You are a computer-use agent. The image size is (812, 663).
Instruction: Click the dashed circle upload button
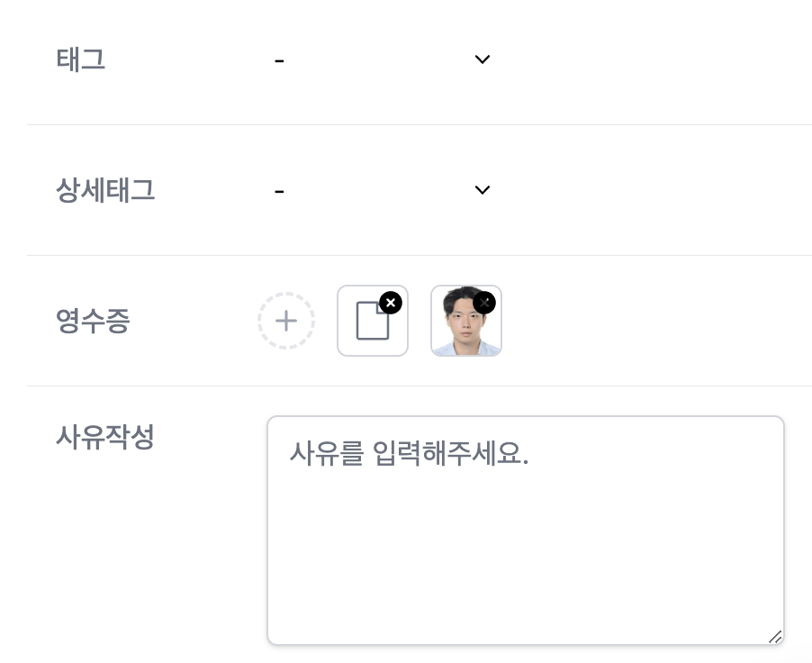point(286,321)
